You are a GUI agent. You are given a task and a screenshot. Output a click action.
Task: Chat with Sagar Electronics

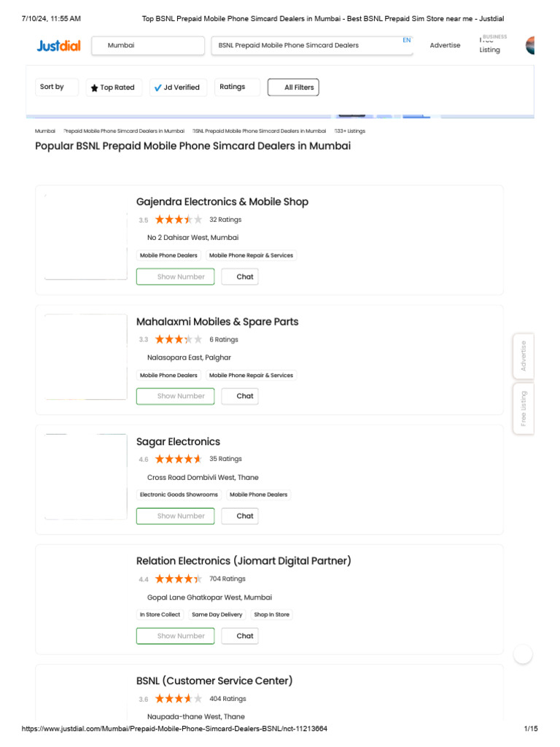(x=240, y=516)
